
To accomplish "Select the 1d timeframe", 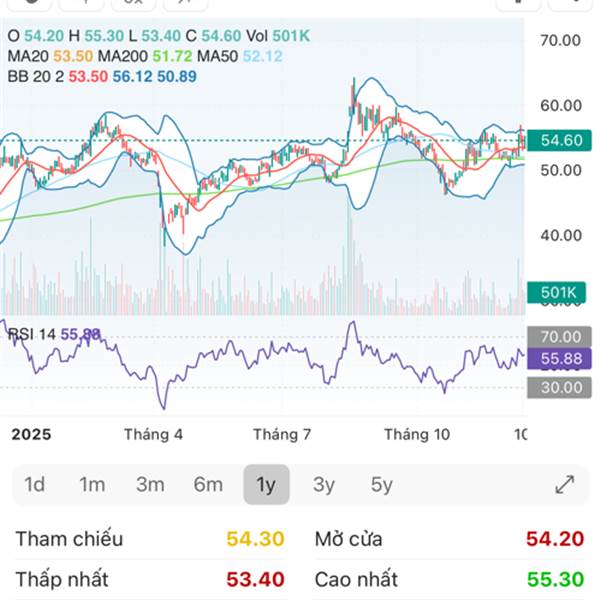I will pos(35,485).
